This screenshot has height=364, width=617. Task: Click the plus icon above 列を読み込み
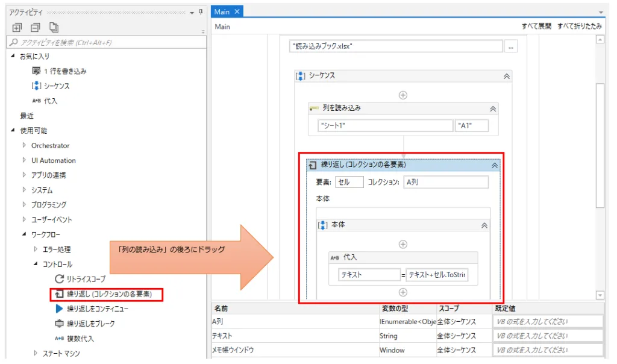pos(403,95)
